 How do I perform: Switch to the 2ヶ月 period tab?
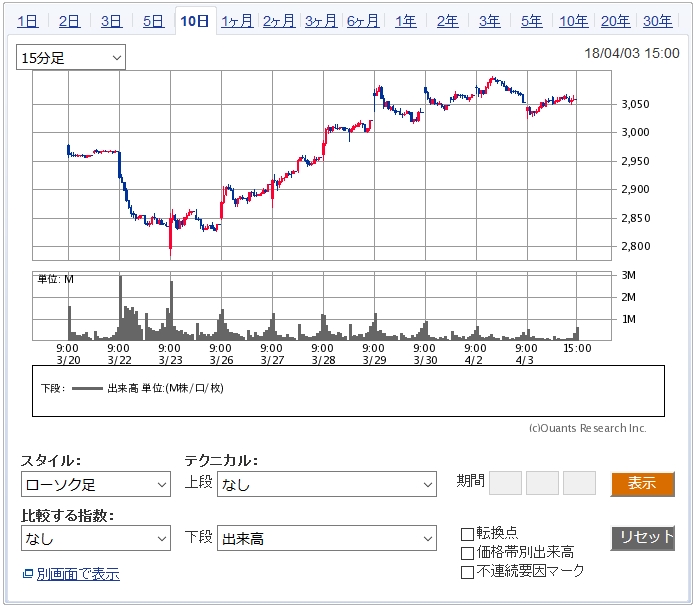(x=279, y=21)
